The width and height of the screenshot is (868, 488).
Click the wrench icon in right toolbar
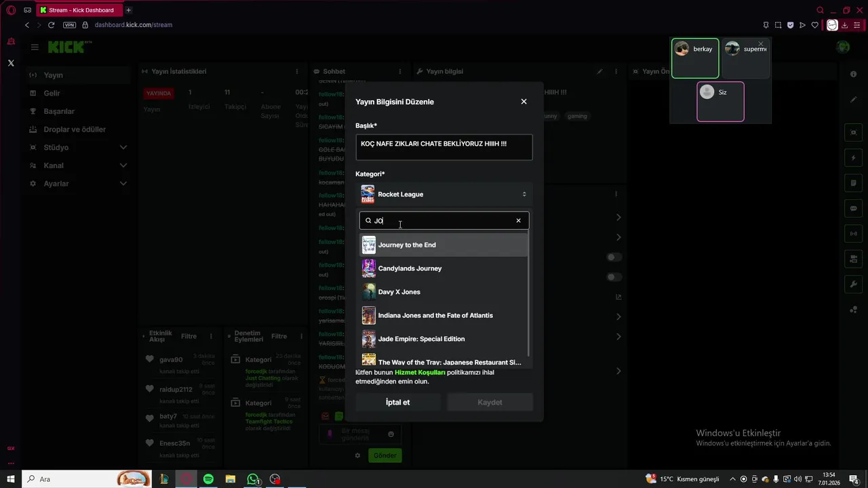(854, 284)
